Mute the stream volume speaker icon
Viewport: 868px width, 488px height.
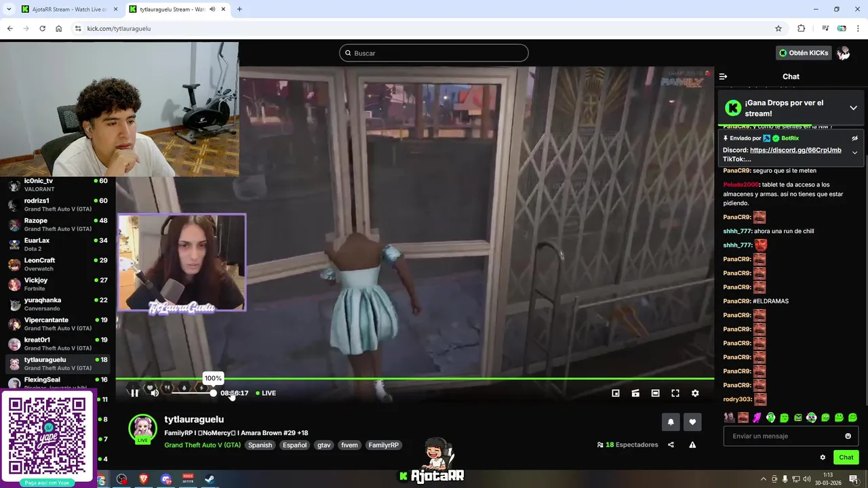[155, 393]
